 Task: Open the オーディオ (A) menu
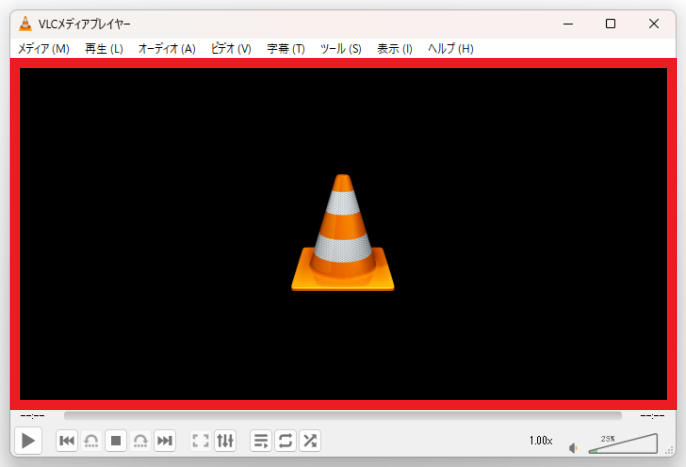(x=167, y=49)
